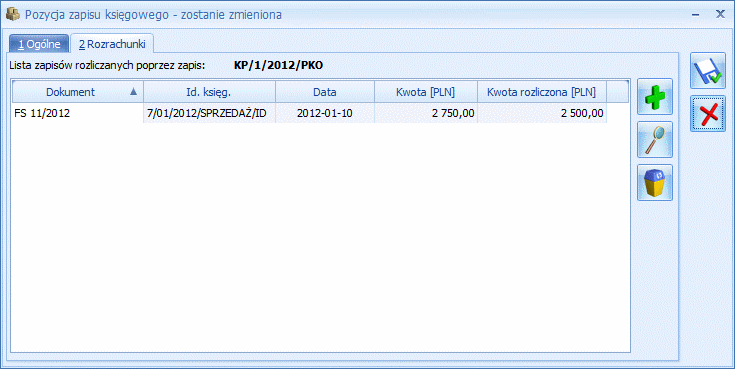Click the KP/1/2012/PKO entry label
The width and height of the screenshot is (735, 369).
coord(278,65)
